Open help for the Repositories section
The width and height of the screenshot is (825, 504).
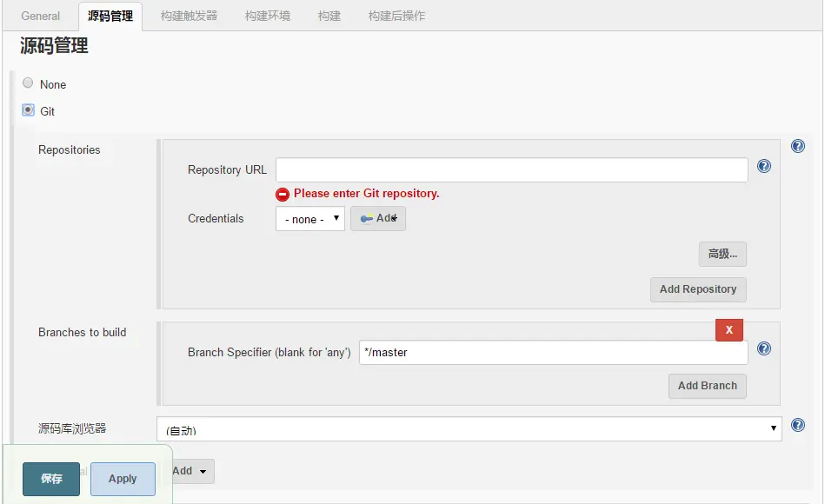click(798, 146)
